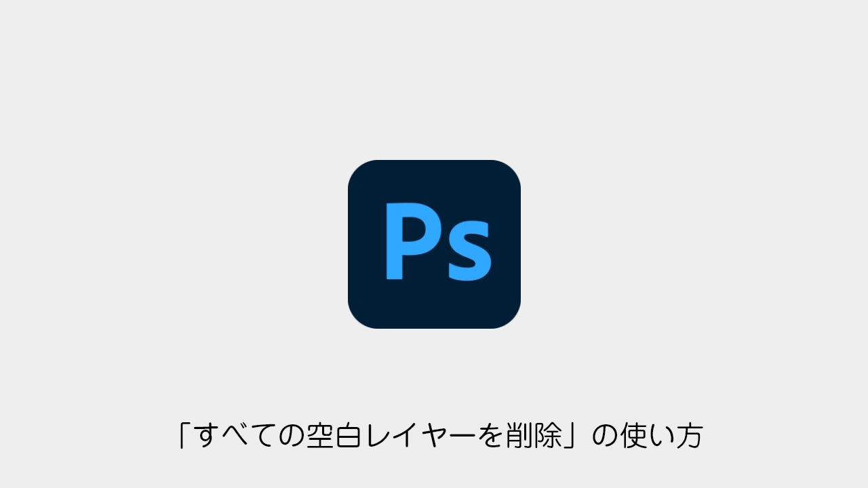Screen dimensions: 868x488
Task: Click the の character following すべて
Action: click(290, 436)
